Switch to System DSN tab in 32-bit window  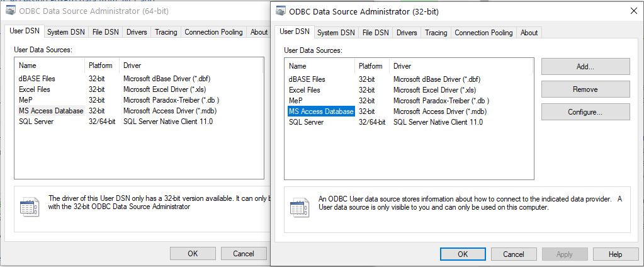pos(336,33)
